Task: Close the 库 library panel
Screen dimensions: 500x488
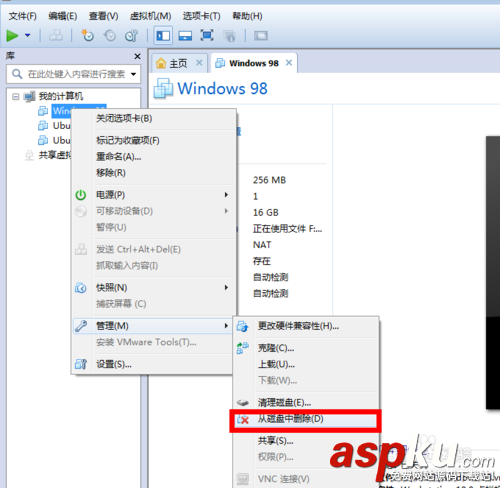Action: (x=137, y=56)
